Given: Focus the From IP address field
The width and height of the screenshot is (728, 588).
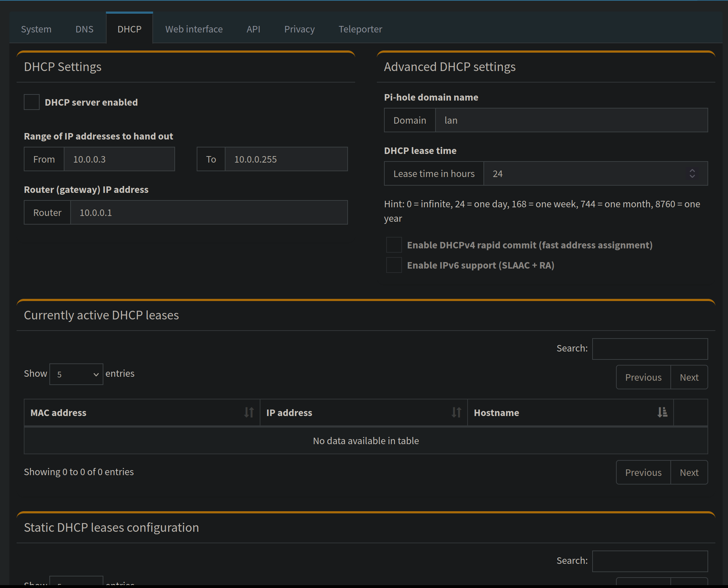Looking at the screenshot, I should click(119, 159).
